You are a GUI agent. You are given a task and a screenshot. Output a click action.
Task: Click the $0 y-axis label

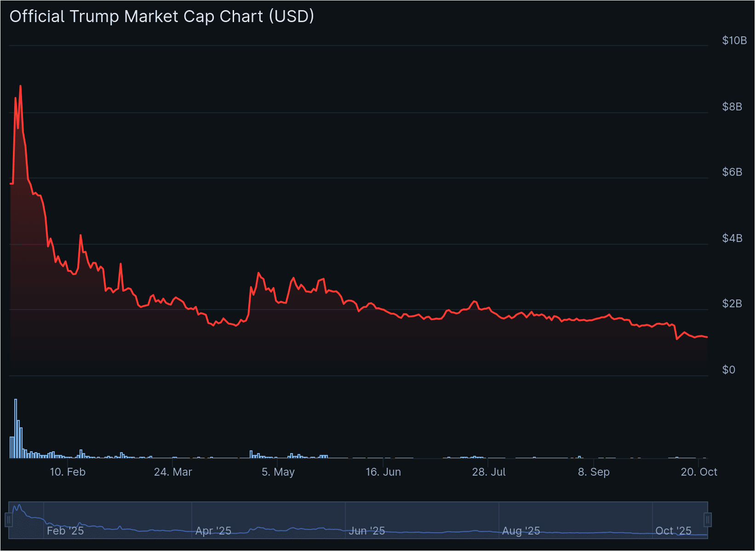pos(729,370)
